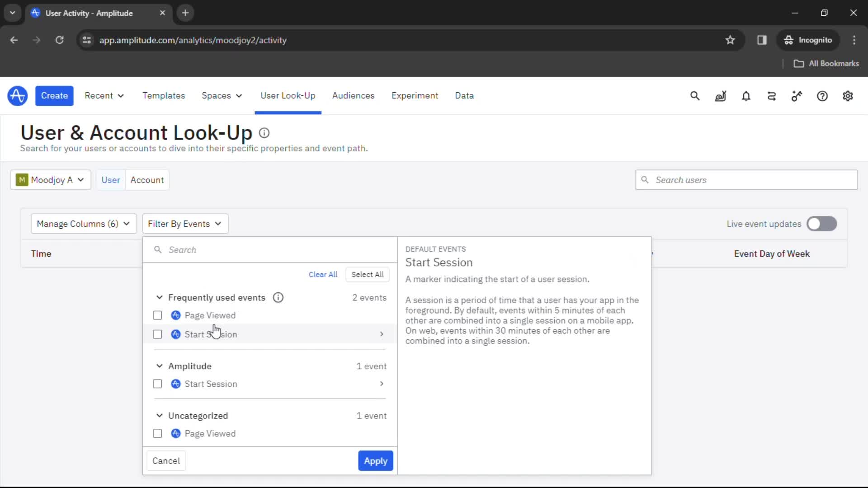
Task: Open a new browser tab
Action: click(x=185, y=13)
